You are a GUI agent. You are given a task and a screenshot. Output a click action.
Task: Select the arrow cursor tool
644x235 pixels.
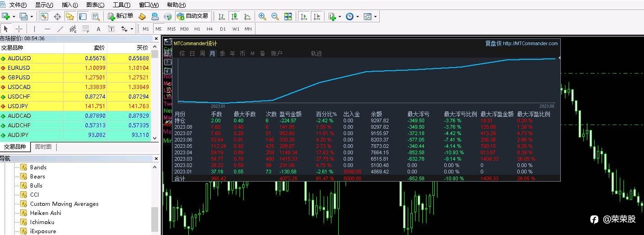tap(6, 29)
